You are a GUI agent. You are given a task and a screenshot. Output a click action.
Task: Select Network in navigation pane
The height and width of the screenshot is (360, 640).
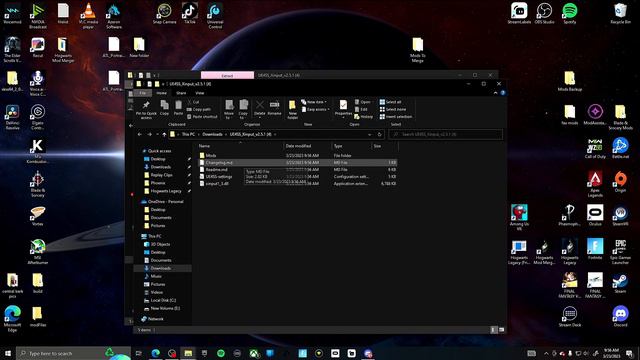[156, 319]
